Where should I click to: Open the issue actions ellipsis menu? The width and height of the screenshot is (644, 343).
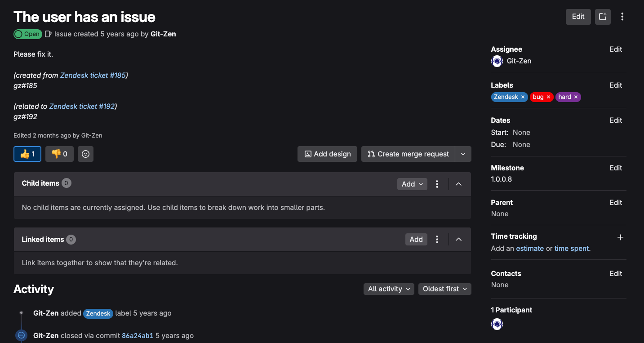click(x=622, y=17)
